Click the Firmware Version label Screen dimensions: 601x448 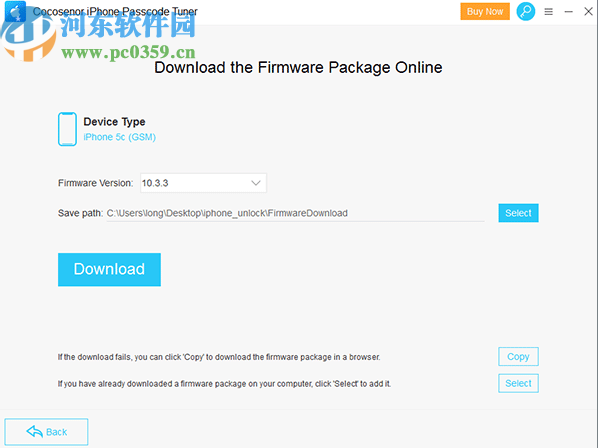(x=95, y=183)
